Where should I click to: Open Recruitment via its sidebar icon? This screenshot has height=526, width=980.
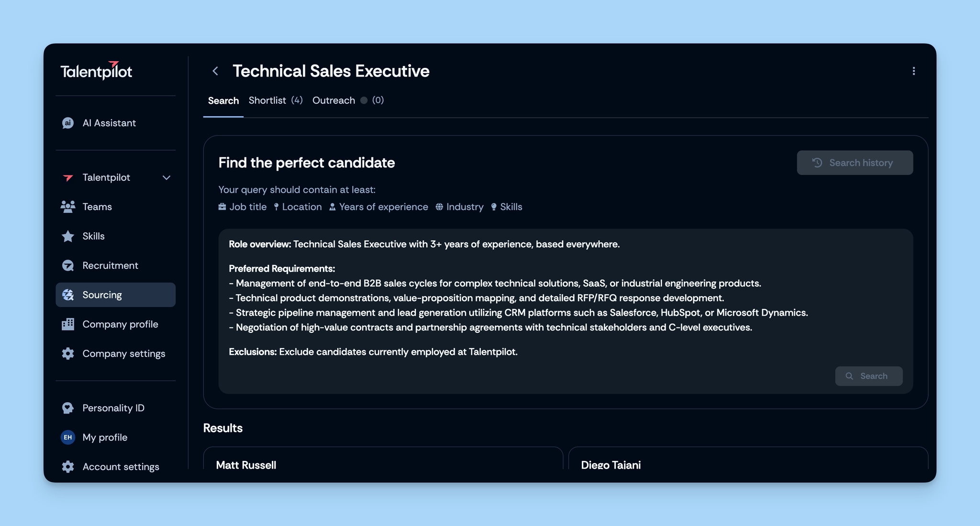(x=68, y=265)
